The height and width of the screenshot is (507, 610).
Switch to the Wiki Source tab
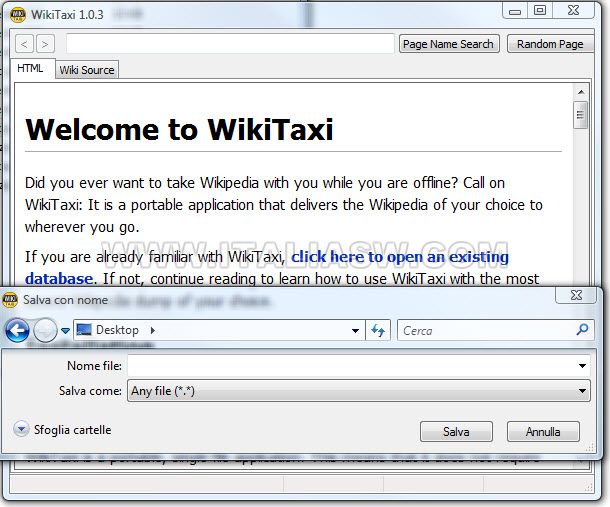coord(87,70)
